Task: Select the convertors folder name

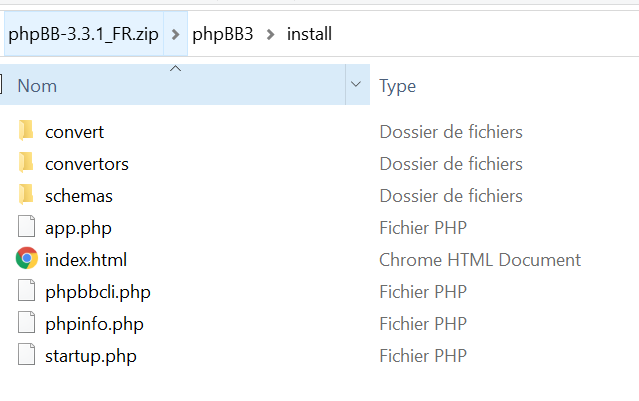Action: pyautogui.click(x=87, y=164)
